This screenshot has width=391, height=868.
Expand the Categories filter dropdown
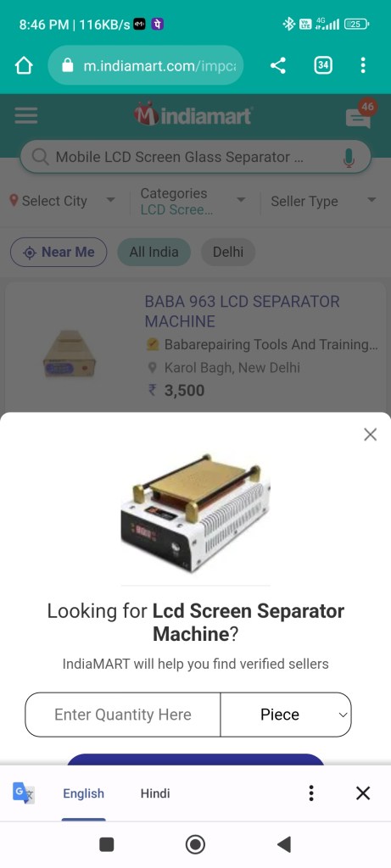tap(193, 202)
